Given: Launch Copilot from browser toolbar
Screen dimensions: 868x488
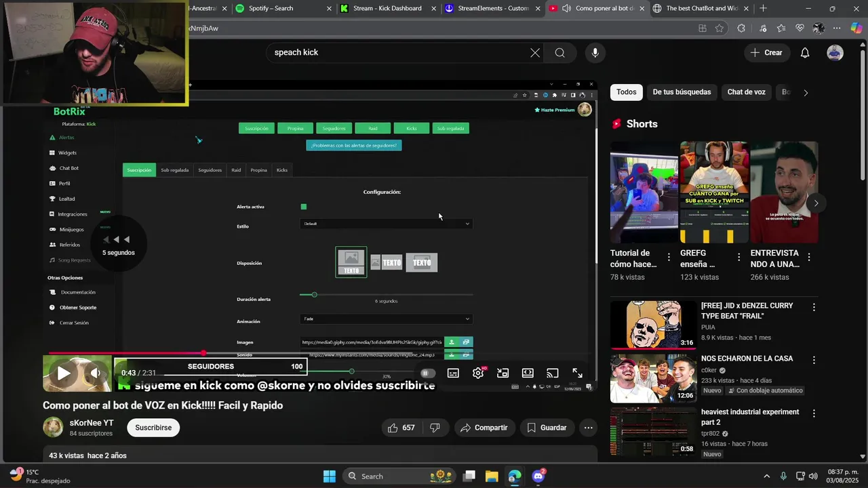Looking at the screenshot, I should point(856,28).
